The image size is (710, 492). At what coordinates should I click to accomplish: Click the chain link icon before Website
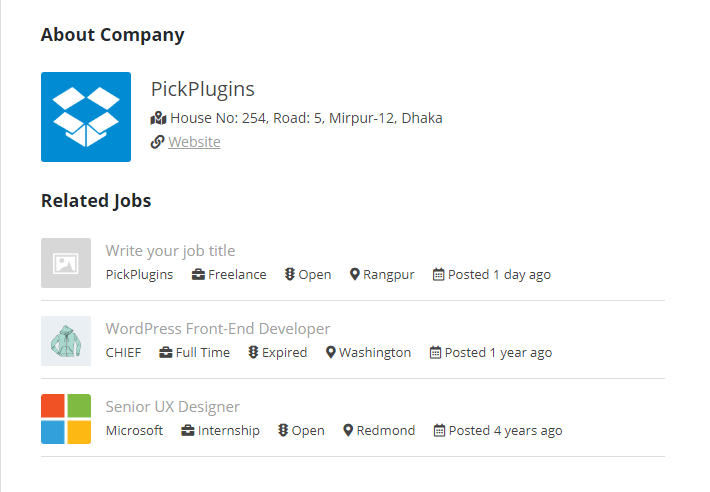(157, 142)
